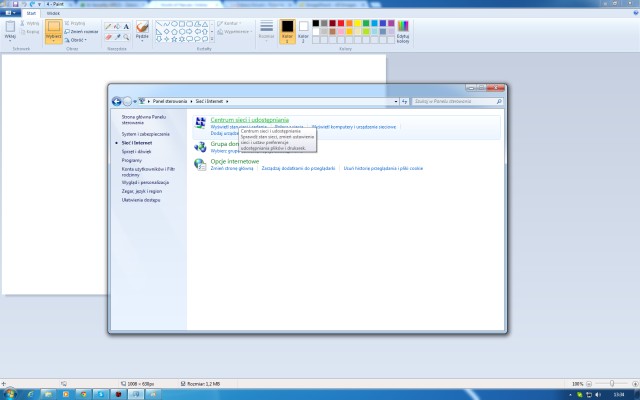Expand the Kształty shapes gallery
This screenshot has height=400, width=640.
pos(212,39)
